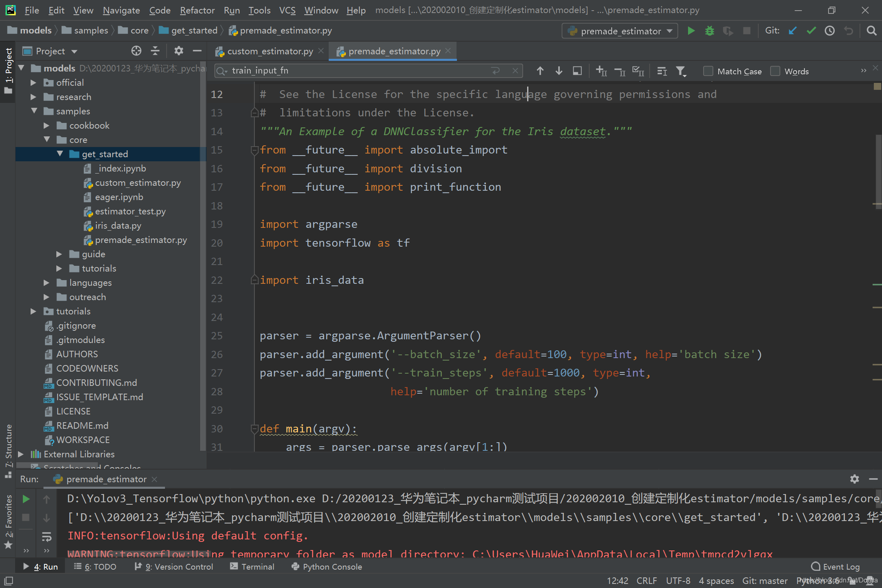Image resolution: width=882 pixels, height=588 pixels.
Task: Click the Search Everywhere magnifier icon
Action: pyautogui.click(x=871, y=31)
